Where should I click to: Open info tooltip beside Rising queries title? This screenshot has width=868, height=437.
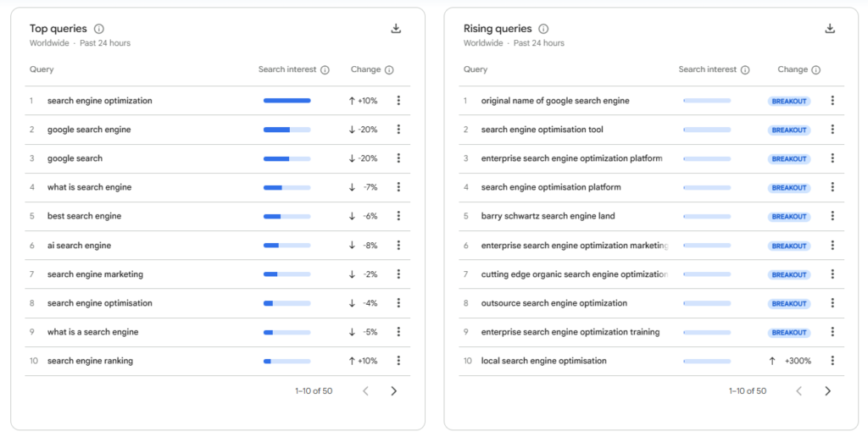543,29
